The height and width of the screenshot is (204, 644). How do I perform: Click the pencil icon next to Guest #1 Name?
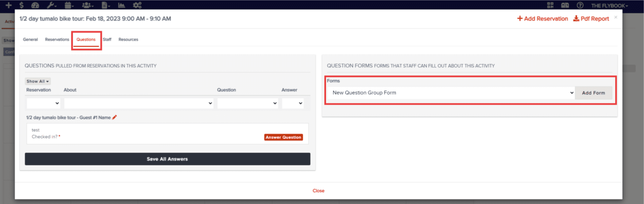(x=114, y=117)
